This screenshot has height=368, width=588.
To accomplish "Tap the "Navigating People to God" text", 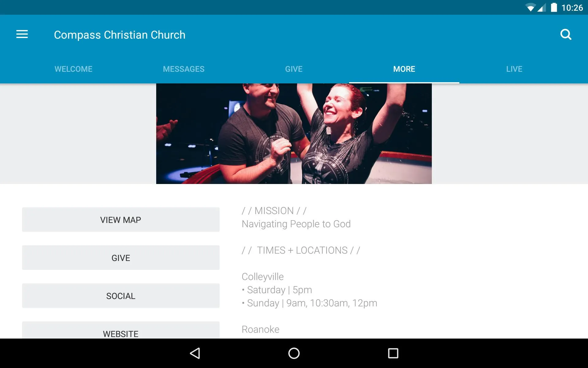I will [296, 224].
